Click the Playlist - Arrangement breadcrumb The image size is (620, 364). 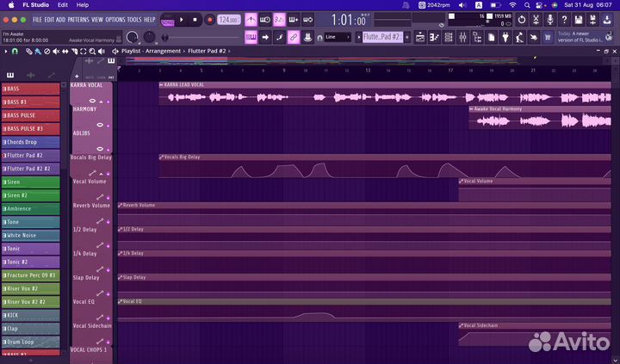coord(151,52)
